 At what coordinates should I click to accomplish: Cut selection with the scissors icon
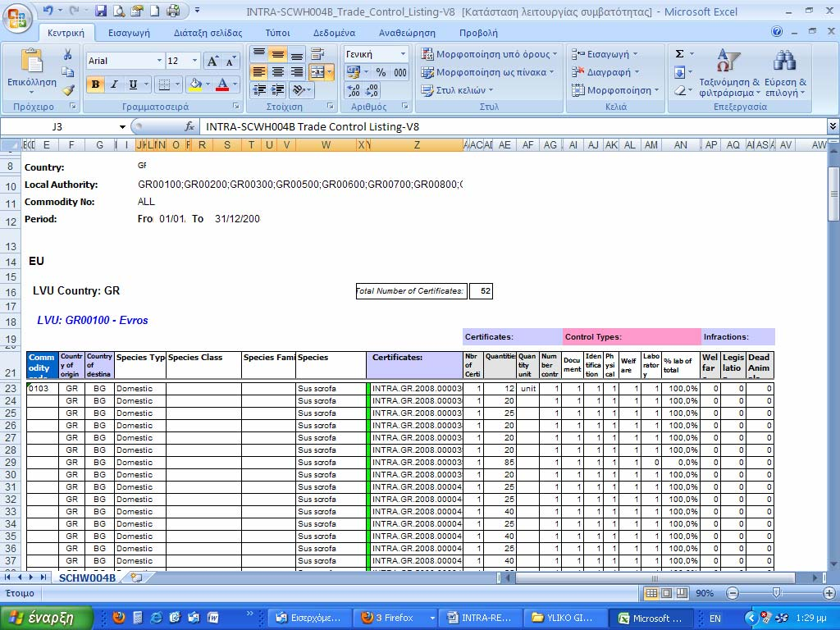click(x=67, y=55)
